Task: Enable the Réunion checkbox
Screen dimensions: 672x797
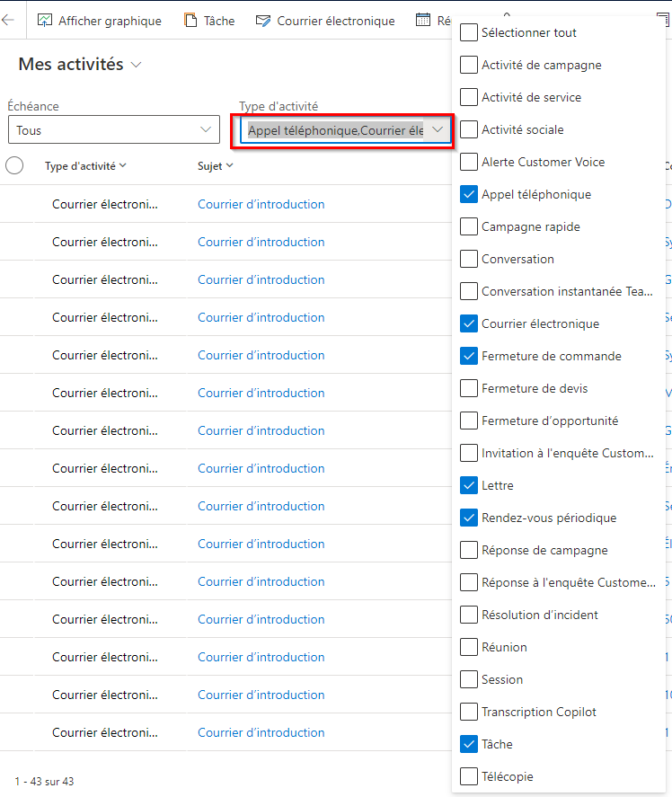Action: 469,647
